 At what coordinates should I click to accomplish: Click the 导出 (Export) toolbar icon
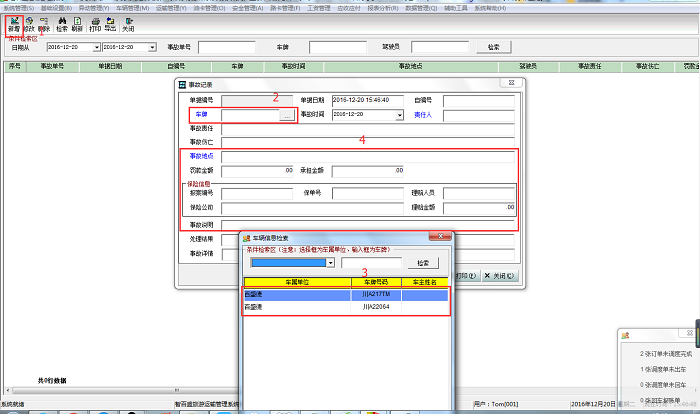click(110, 23)
